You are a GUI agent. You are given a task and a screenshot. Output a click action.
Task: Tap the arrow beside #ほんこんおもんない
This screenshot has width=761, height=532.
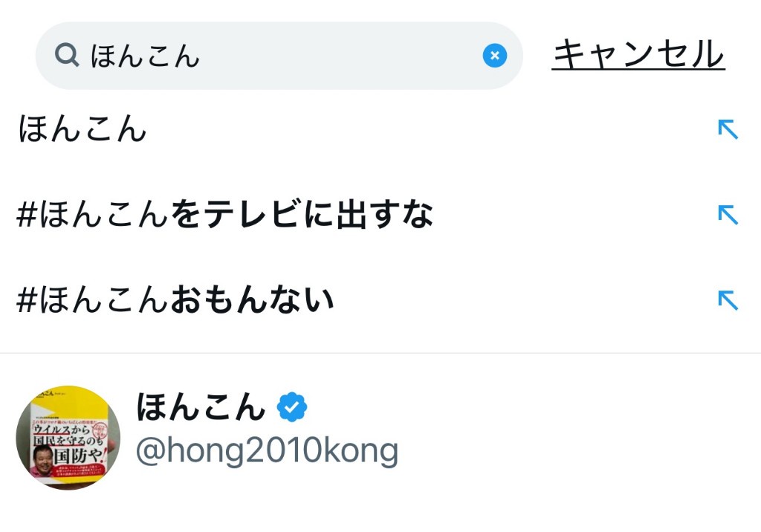pos(728,299)
